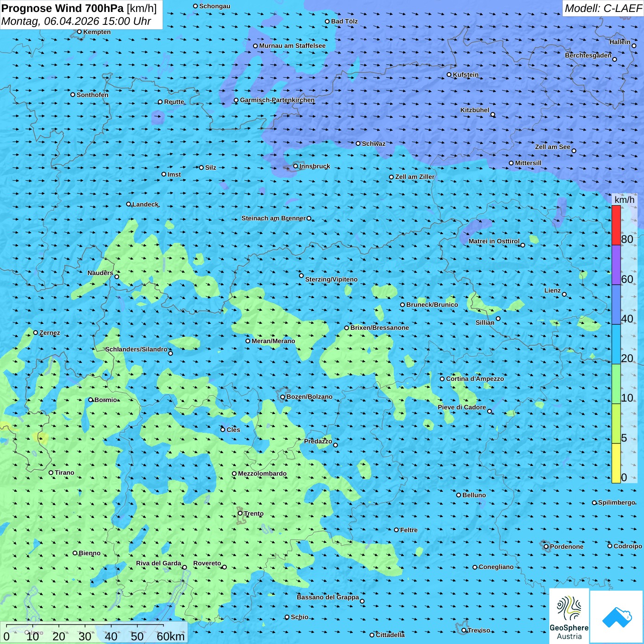Click the Meran/Merano city marker
Viewport: 644px width, 644px height.
pos(248,341)
